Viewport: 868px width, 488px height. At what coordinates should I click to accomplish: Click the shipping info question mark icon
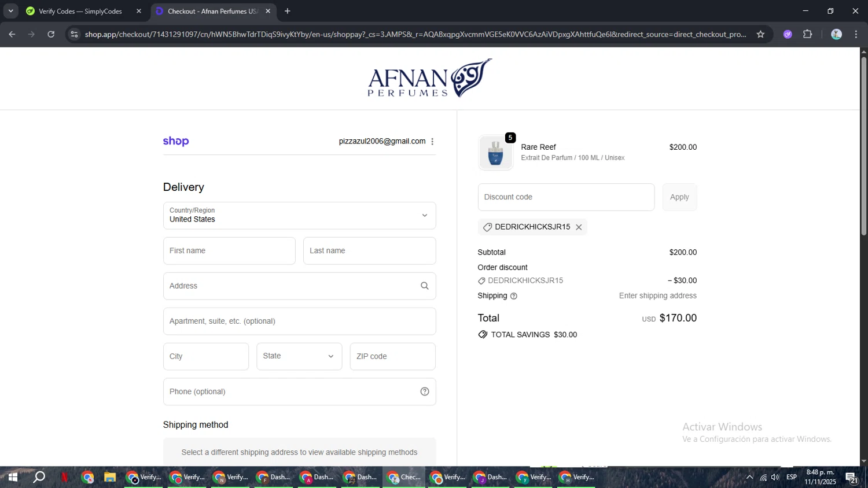click(514, 296)
